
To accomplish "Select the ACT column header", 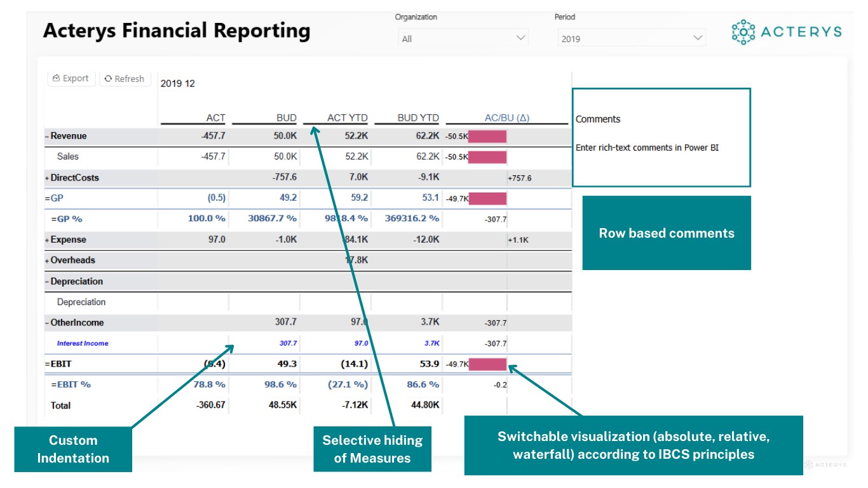I will click(x=216, y=118).
